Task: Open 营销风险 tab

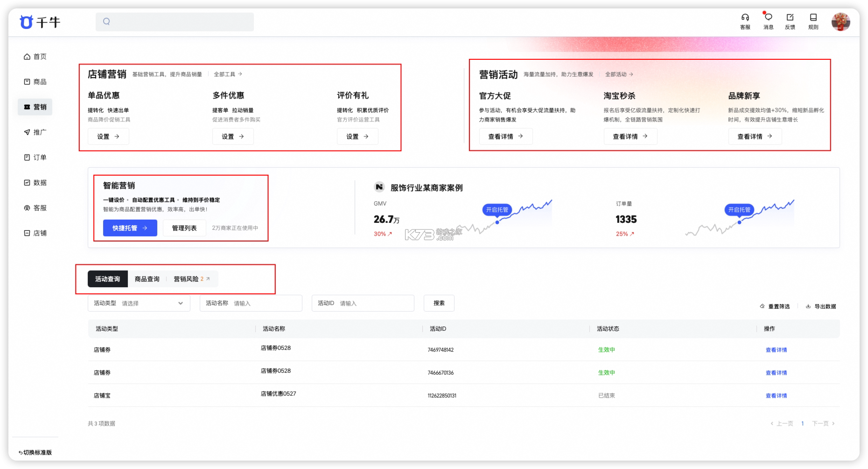Action: [192, 279]
